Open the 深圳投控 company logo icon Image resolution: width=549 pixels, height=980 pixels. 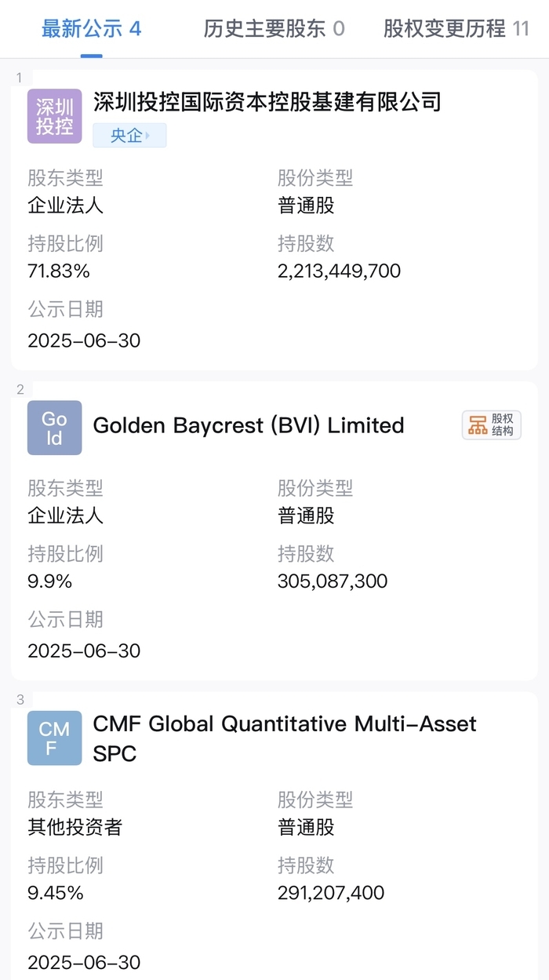point(54,116)
